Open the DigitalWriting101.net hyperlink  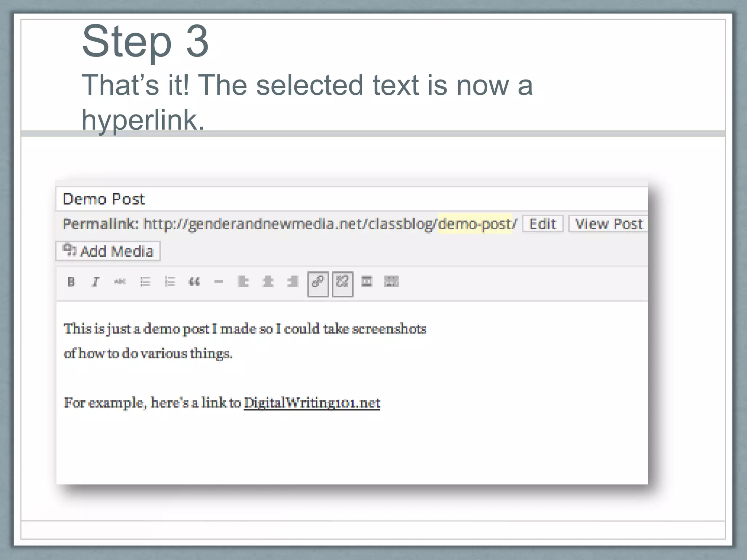click(x=312, y=403)
